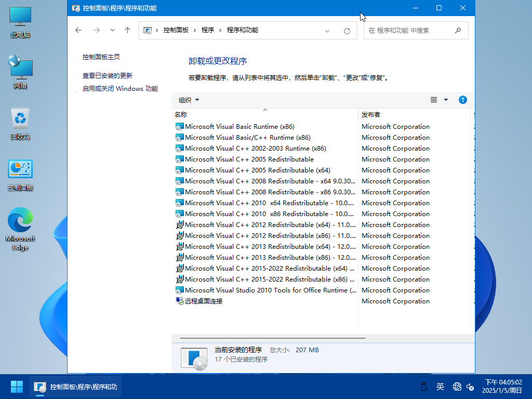
Task: Expand the address bar history dropdown
Action: [327, 31]
